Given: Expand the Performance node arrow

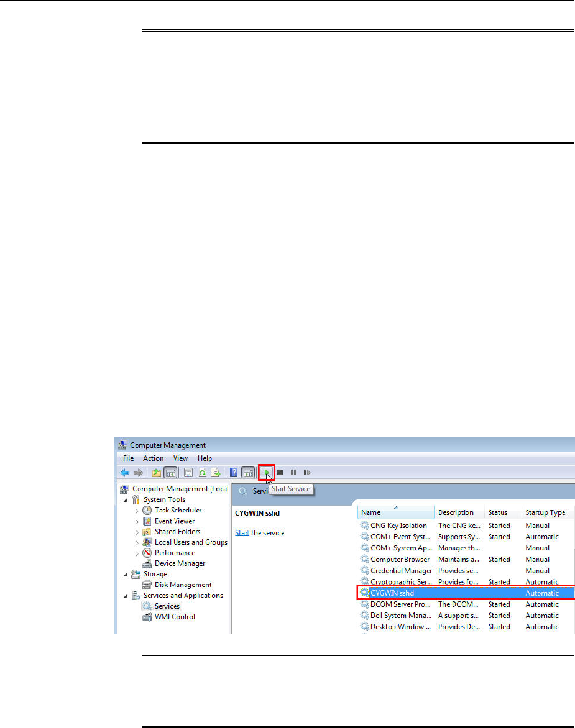Looking at the screenshot, I should click(x=137, y=553).
